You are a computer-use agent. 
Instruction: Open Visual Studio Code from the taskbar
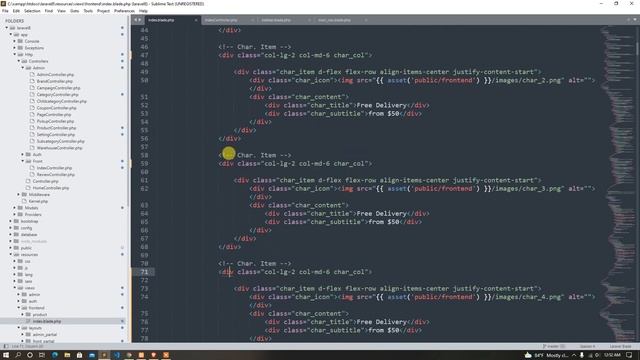click(116, 355)
